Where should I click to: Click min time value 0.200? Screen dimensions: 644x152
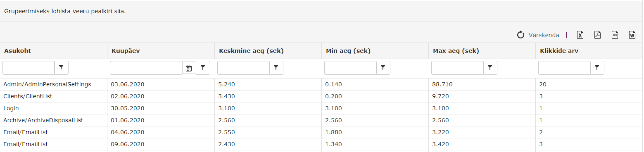[333, 96]
